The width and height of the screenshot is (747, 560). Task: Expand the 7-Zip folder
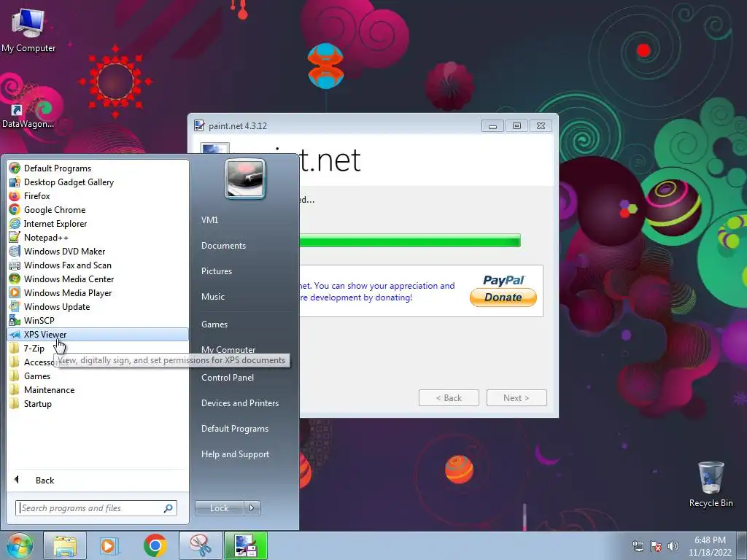click(x=98, y=348)
